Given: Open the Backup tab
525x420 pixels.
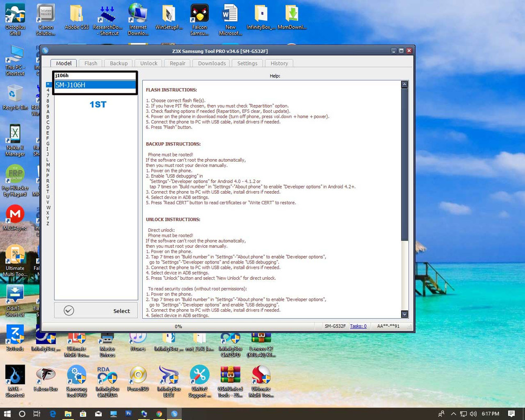Looking at the screenshot, I should tap(119, 64).
